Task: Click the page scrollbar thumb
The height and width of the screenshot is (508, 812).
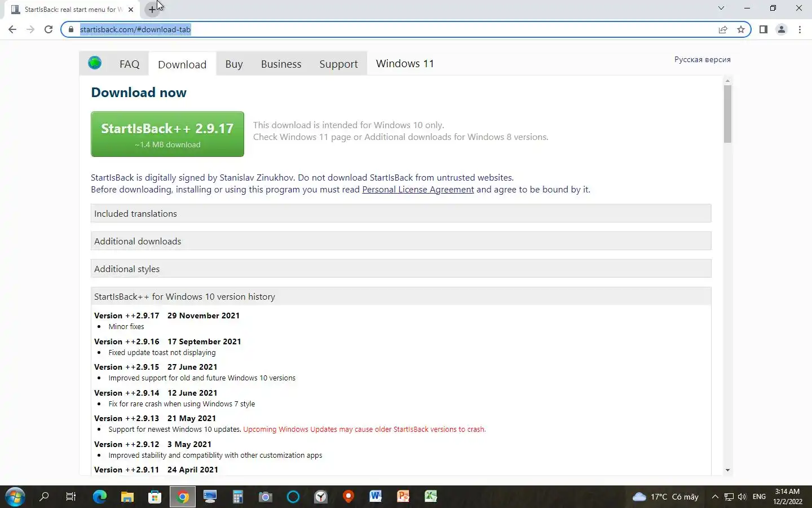Action: [727, 114]
